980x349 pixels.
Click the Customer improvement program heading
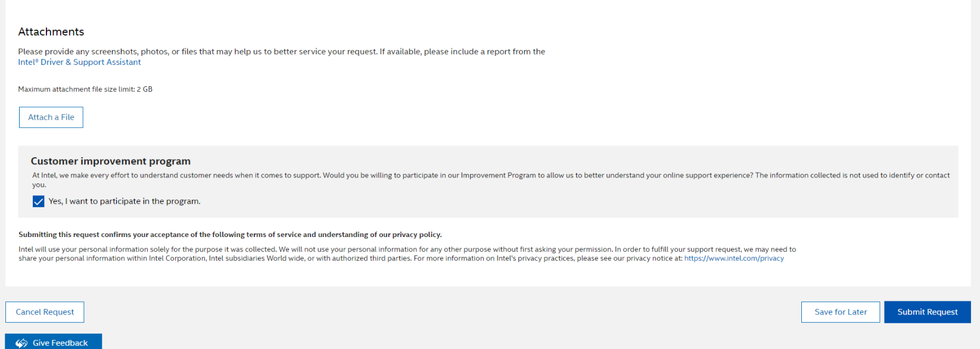click(111, 161)
